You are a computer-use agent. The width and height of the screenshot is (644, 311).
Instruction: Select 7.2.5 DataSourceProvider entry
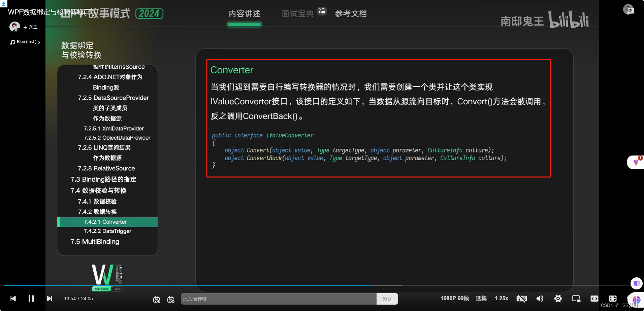coord(113,98)
